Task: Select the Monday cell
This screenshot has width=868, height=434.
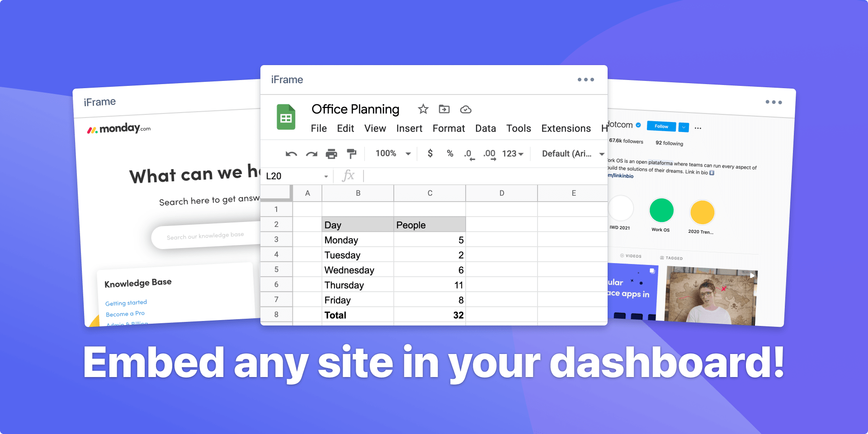Action: (358, 240)
